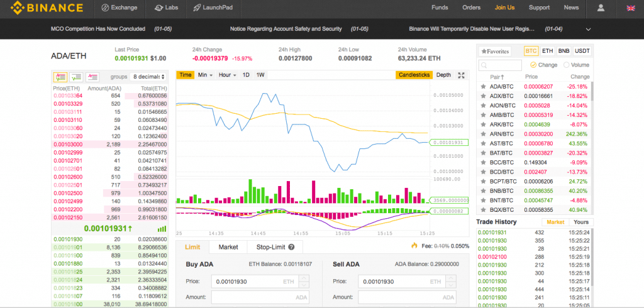The width and height of the screenshot is (644, 308).
Task: Click the pair search input field
Action: pos(500,65)
